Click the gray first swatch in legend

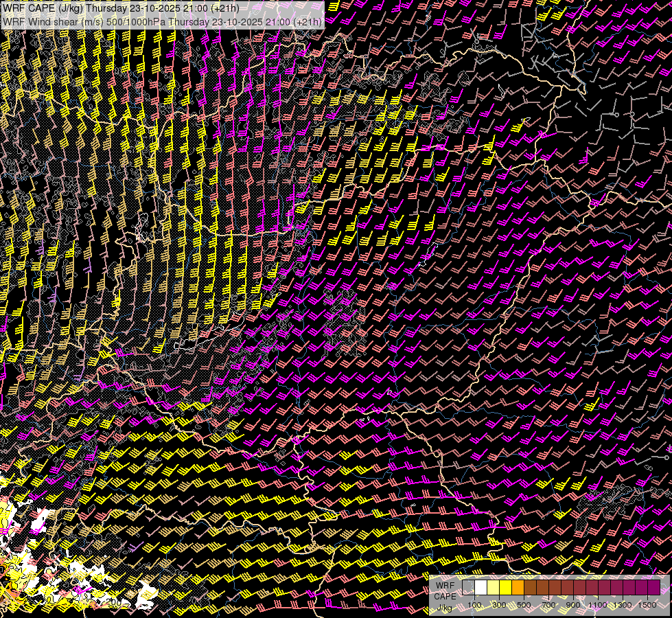(x=468, y=588)
